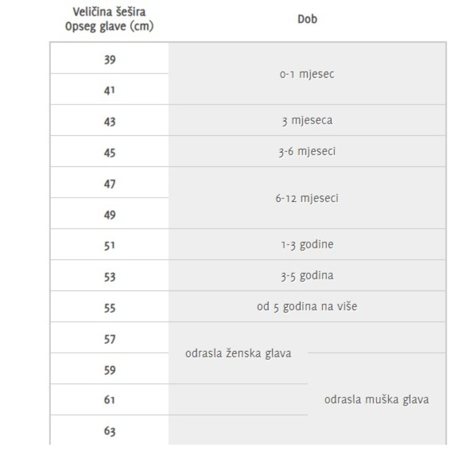
Task: Select size 61 in the table
Action: [110, 401]
